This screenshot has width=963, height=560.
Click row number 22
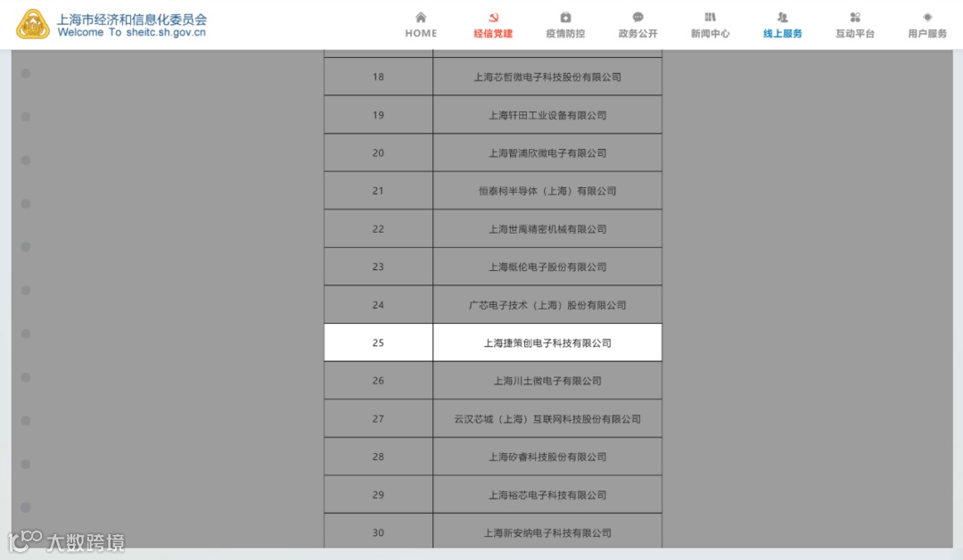coord(378,229)
